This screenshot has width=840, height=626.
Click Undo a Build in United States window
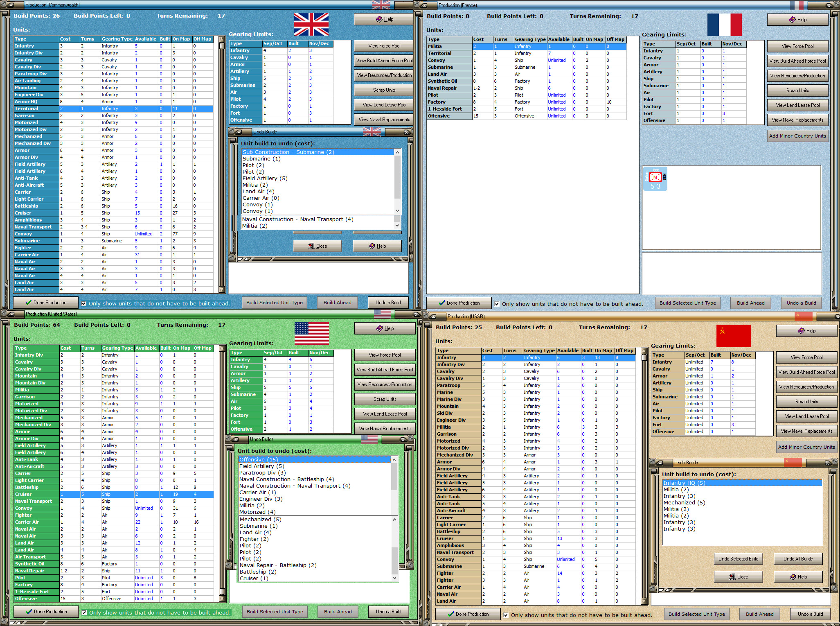[389, 612]
